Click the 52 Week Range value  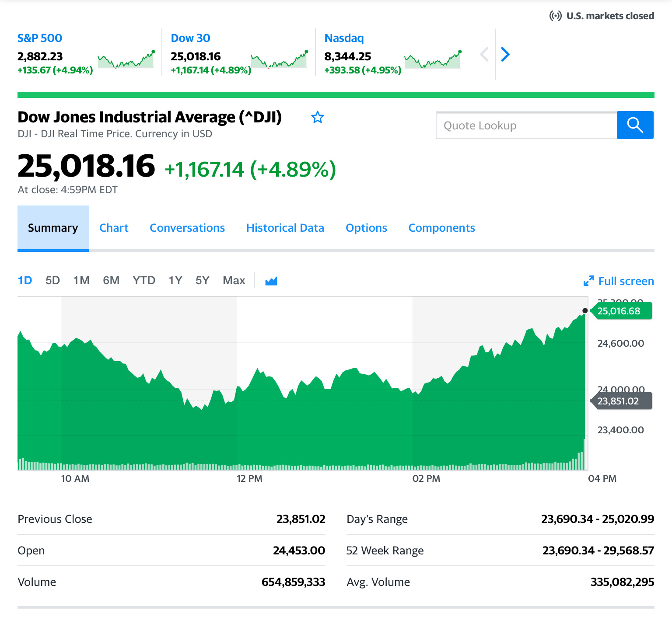point(598,550)
